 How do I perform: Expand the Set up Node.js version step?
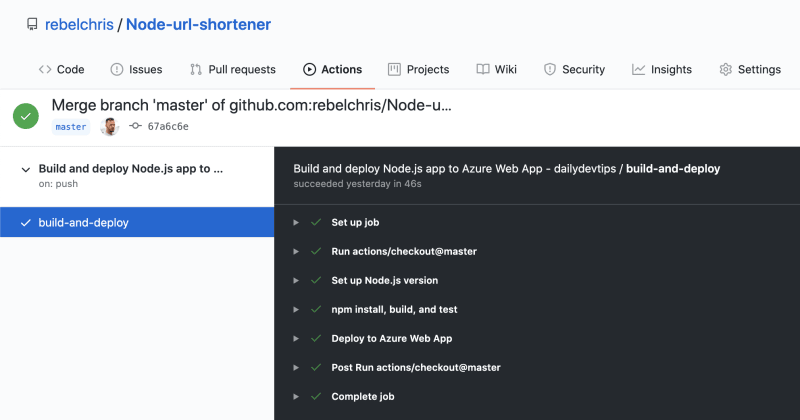coord(296,281)
